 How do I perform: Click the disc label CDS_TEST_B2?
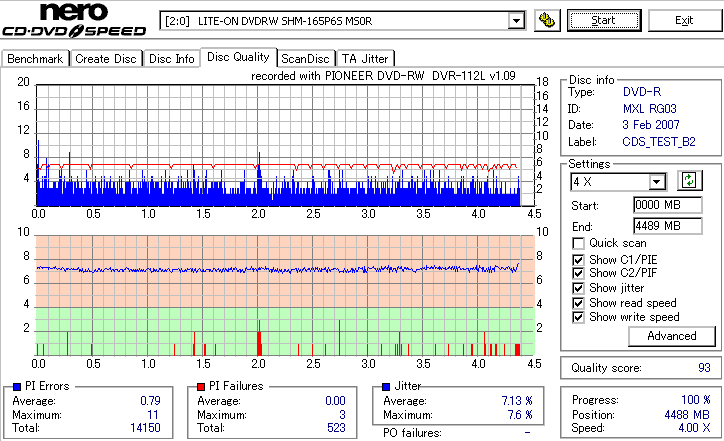pos(659,142)
